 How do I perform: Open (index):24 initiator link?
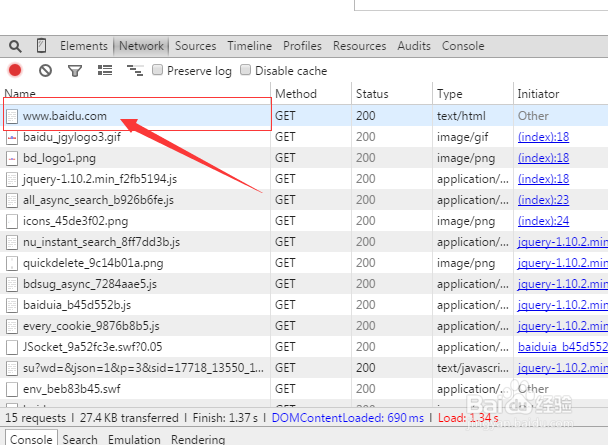543,221
